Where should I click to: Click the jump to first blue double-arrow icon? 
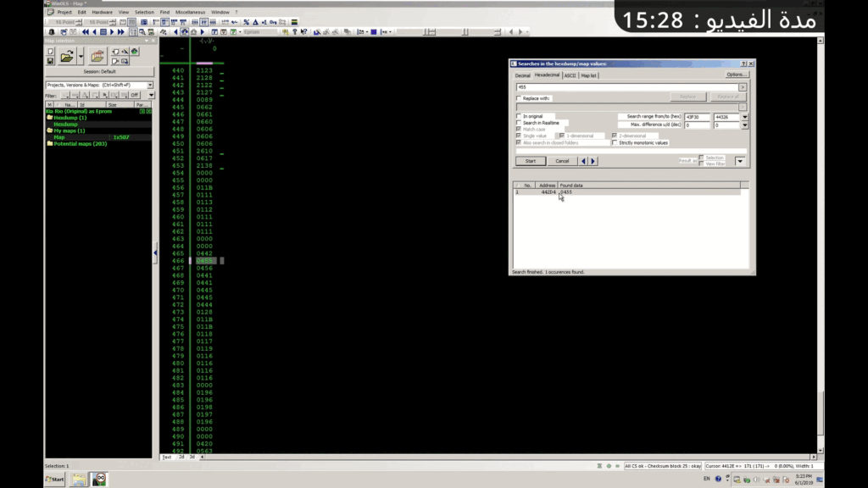[x=85, y=32]
